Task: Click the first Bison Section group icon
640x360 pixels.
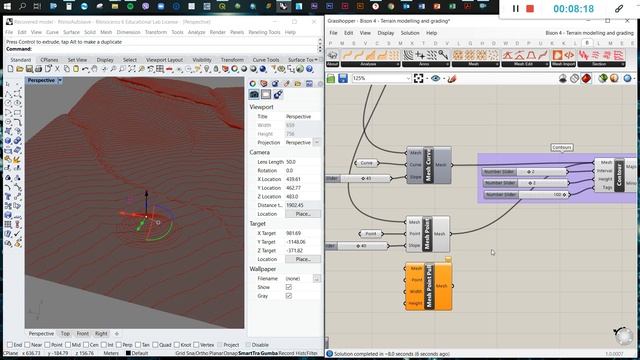Action: click(583, 55)
